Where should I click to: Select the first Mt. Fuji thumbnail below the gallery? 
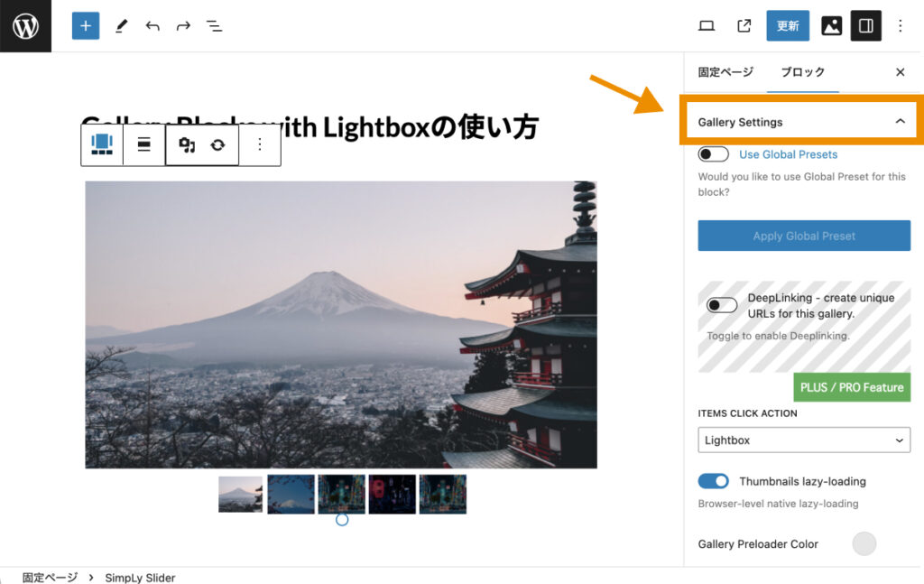[239, 495]
